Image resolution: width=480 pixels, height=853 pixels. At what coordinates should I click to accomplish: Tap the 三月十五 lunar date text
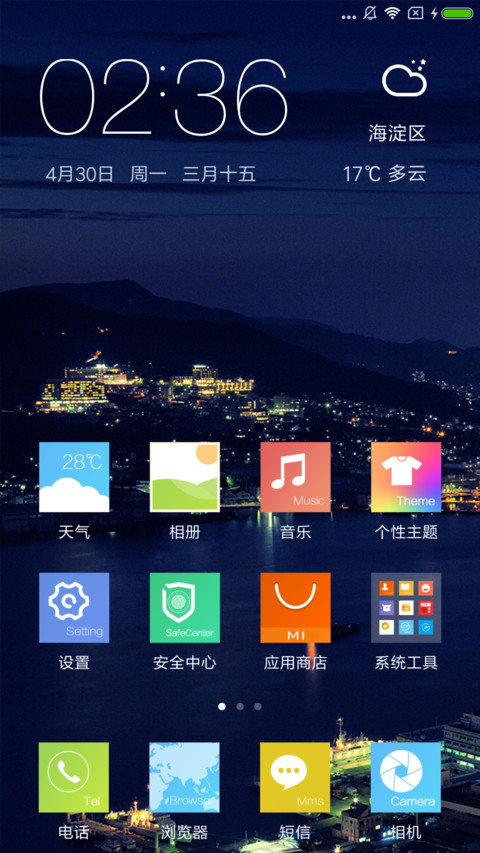[219, 175]
